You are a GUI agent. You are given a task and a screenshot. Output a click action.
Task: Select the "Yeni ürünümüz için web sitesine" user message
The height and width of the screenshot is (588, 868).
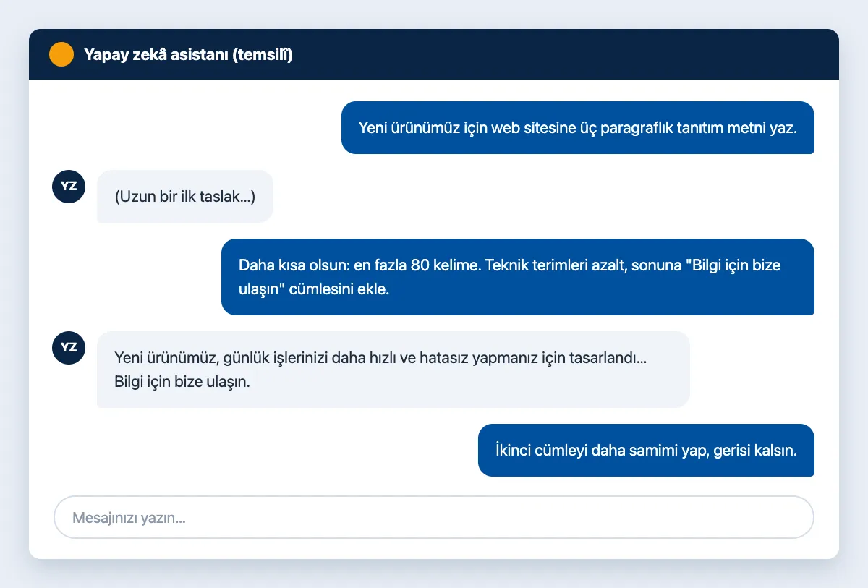click(x=578, y=128)
